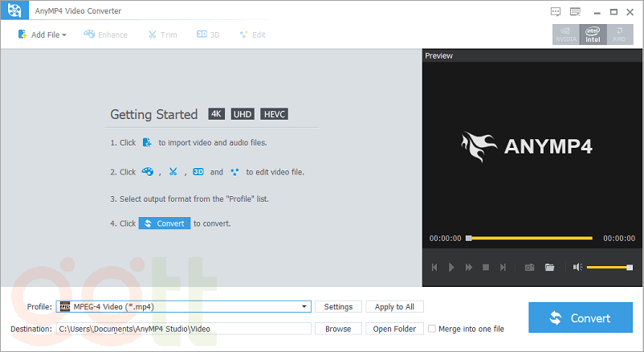Open the 3D settings tool

click(209, 35)
